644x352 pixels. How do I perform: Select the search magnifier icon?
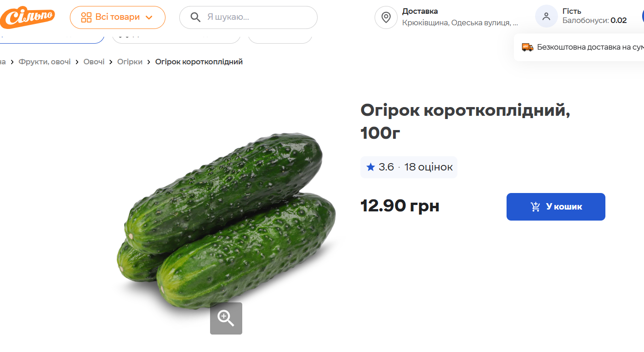pos(195,17)
